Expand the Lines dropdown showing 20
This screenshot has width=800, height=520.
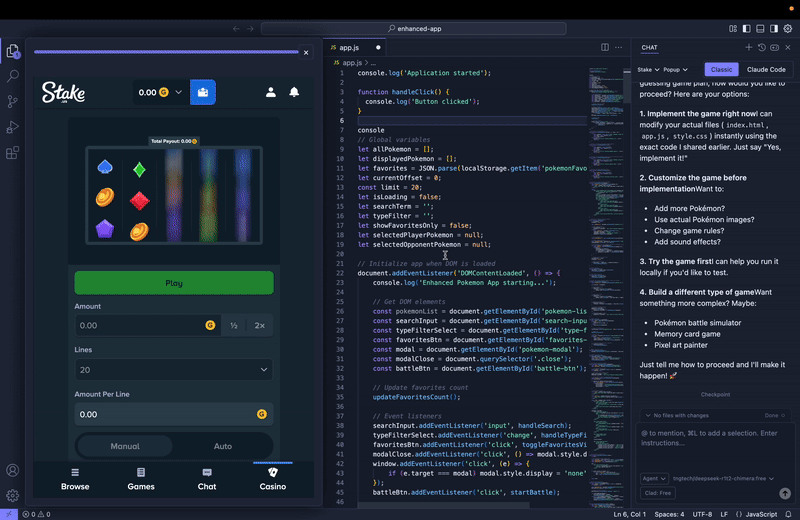pos(173,370)
